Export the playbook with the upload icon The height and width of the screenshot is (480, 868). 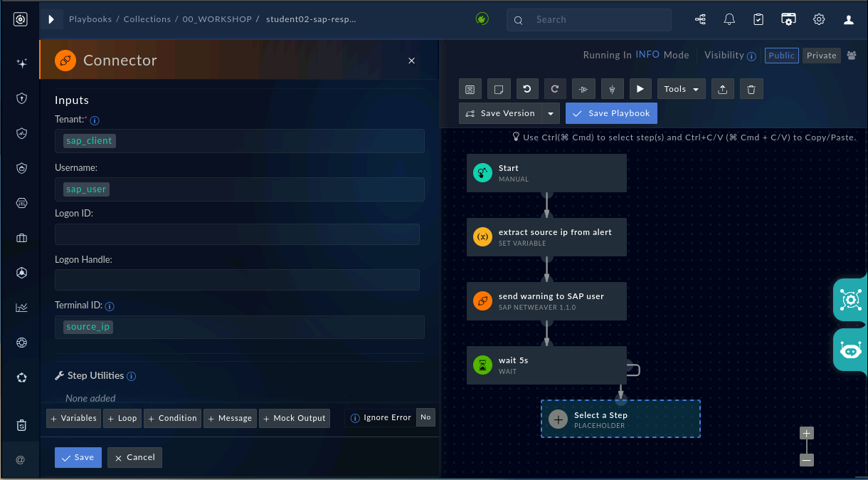click(723, 89)
